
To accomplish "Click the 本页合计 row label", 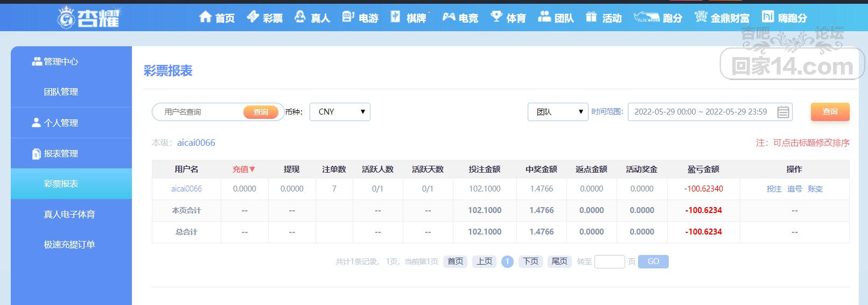I will point(186,210).
